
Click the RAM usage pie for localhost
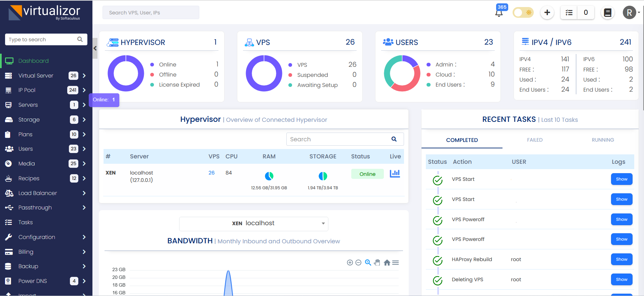pyautogui.click(x=269, y=176)
